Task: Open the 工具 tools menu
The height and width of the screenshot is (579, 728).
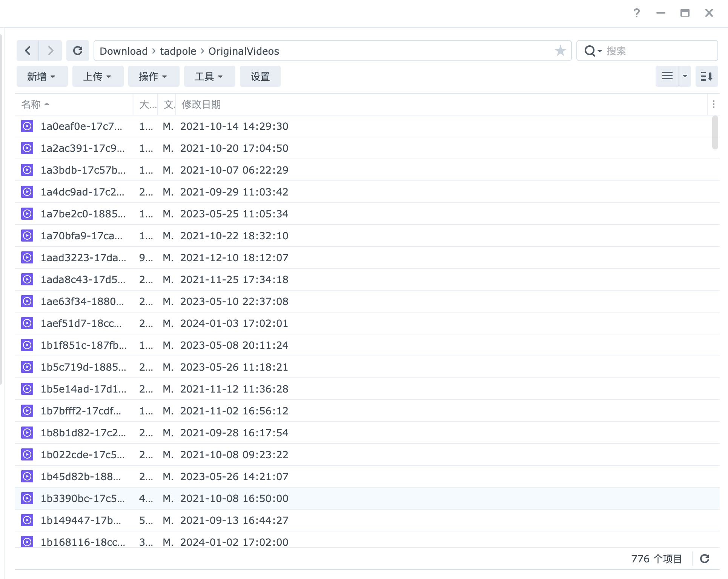Action: [x=209, y=76]
